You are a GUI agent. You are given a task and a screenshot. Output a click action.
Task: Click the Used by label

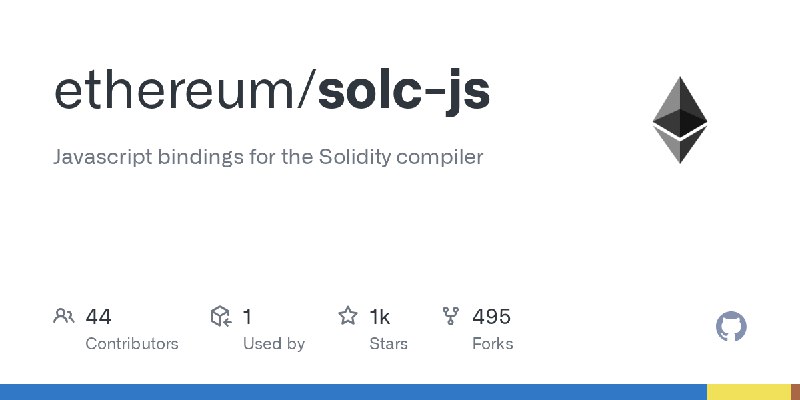(273, 343)
